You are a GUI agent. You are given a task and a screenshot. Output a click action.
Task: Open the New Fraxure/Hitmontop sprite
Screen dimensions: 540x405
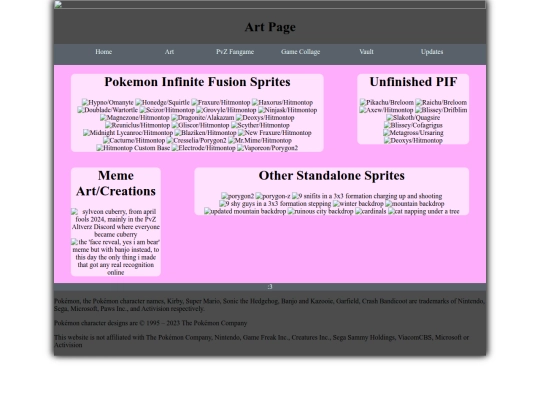coord(275,133)
